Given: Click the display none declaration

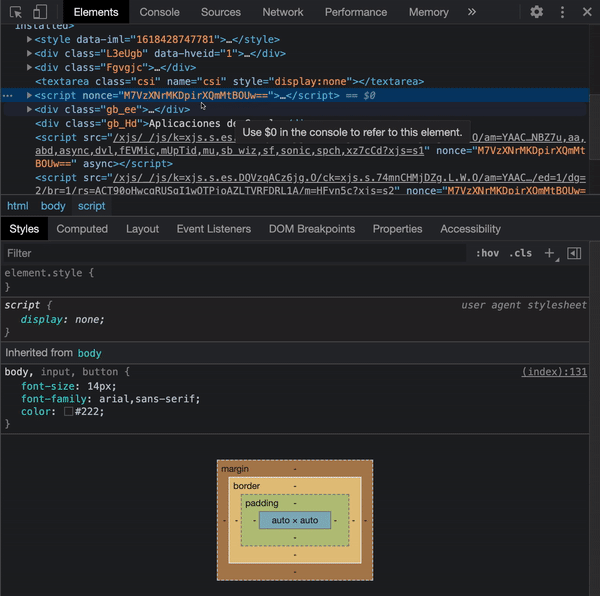Looking at the screenshot, I should point(62,319).
